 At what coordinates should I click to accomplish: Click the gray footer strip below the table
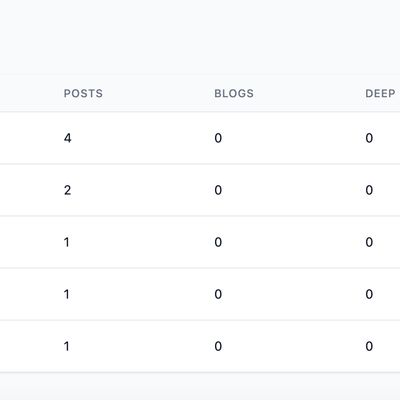pos(200,386)
